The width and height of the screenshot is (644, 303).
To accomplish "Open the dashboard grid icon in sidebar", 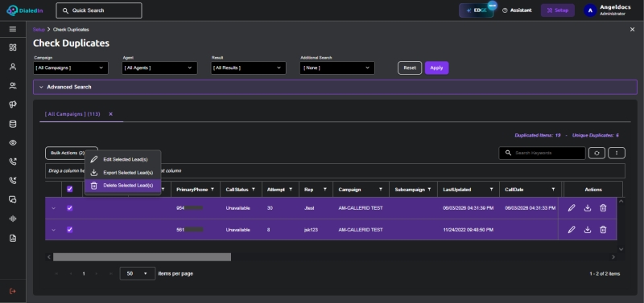I will point(13,47).
